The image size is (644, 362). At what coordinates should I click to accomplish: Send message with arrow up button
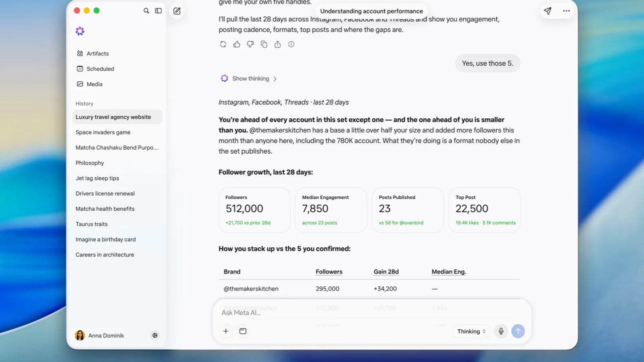pos(518,331)
